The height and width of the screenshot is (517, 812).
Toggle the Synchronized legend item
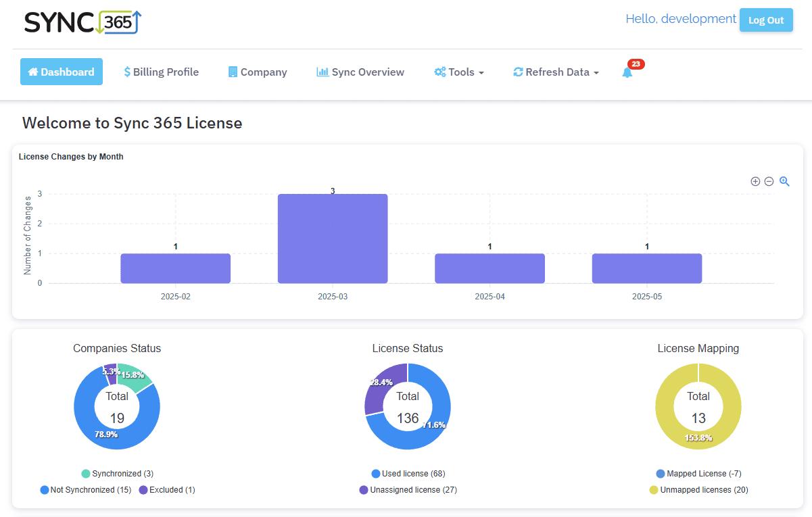(118, 474)
